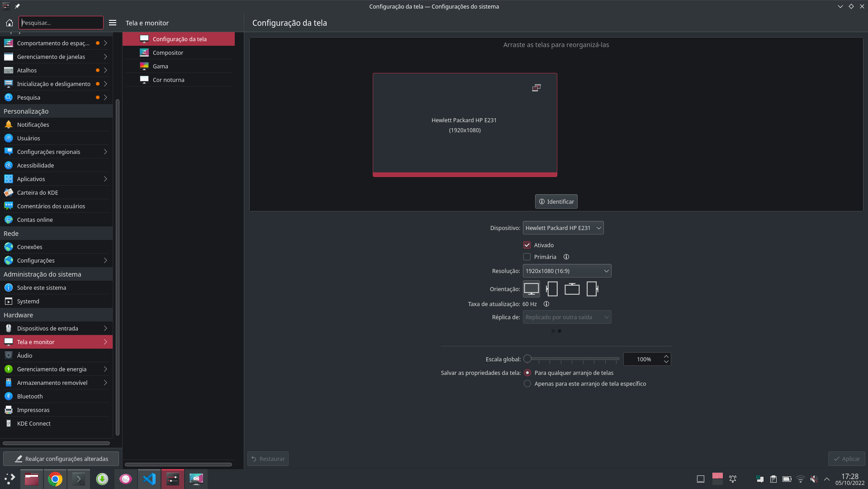Decrease global scale with down stepper arrow
Screen dimensions: 868x489
click(666, 362)
